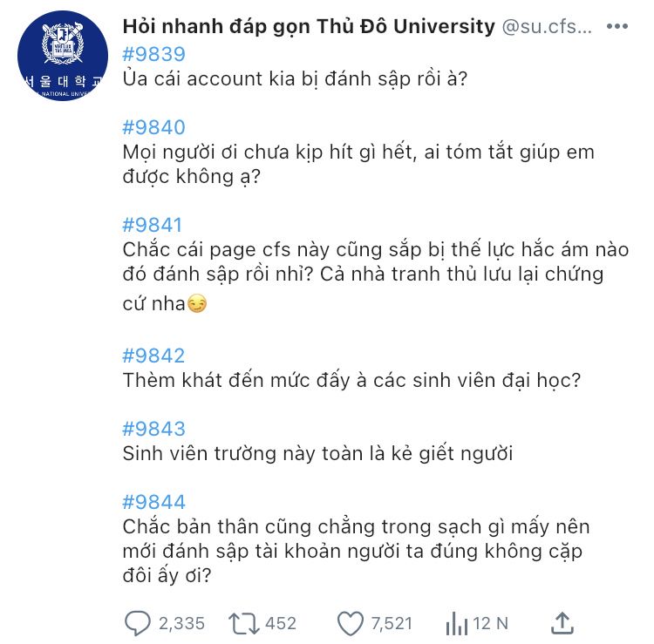Select the smirking emoji in post #9841
The width and height of the screenshot is (654, 644).
pyautogui.click(x=196, y=303)
